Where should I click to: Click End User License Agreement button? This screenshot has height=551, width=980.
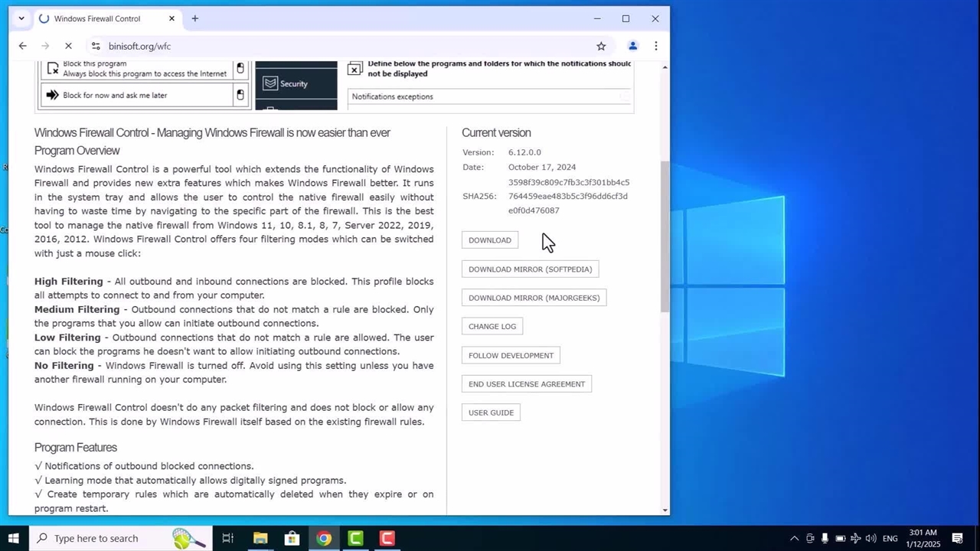tap(526, 384)
